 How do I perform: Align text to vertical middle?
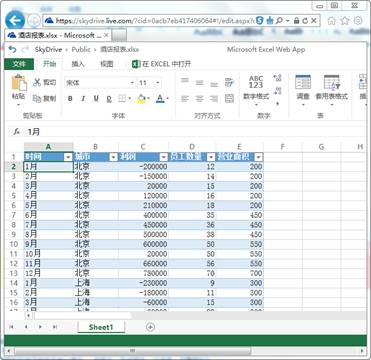(199, 82)
